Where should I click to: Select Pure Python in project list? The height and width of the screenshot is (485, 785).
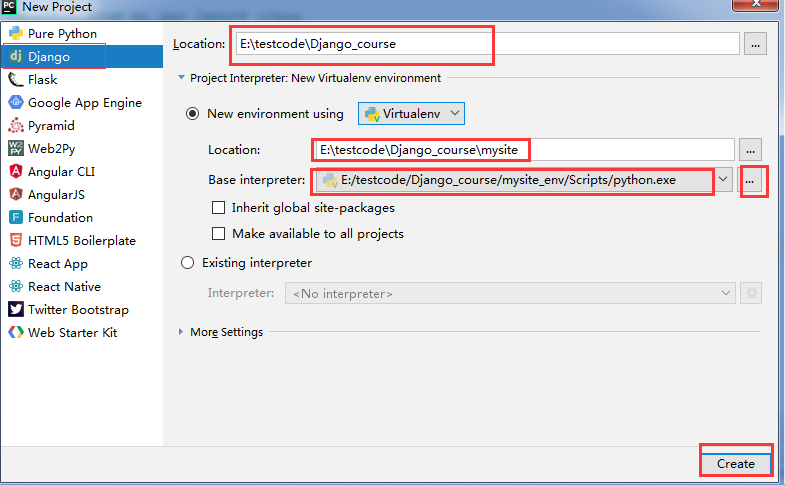(62, 34)
